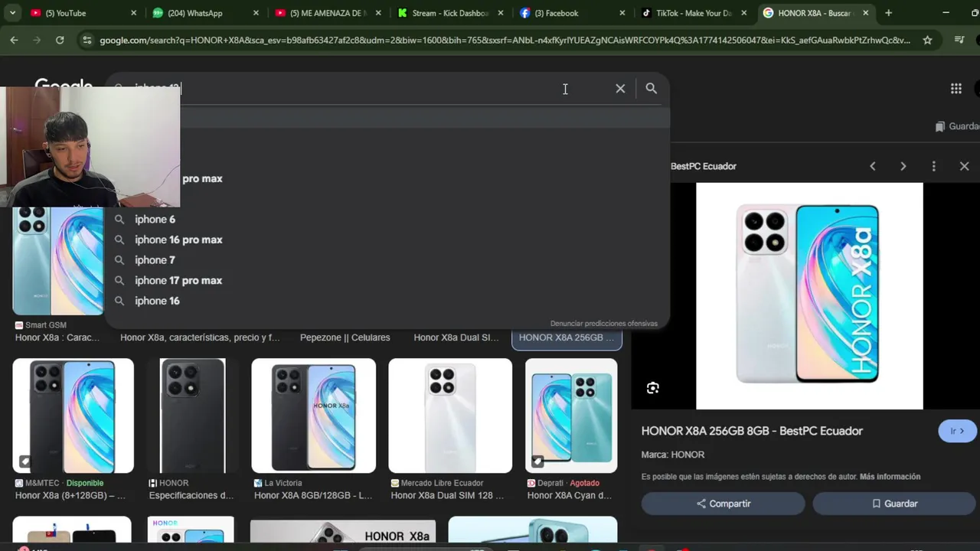Viewport: 980px width, 551px height.
Task: Open the Google apps grid icon
Action: tap(956, 89)
